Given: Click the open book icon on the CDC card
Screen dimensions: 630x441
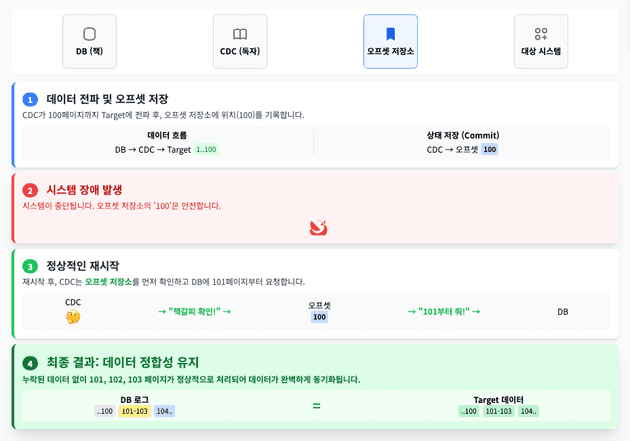Looking at the screenshot, I should tap(240, 34).
